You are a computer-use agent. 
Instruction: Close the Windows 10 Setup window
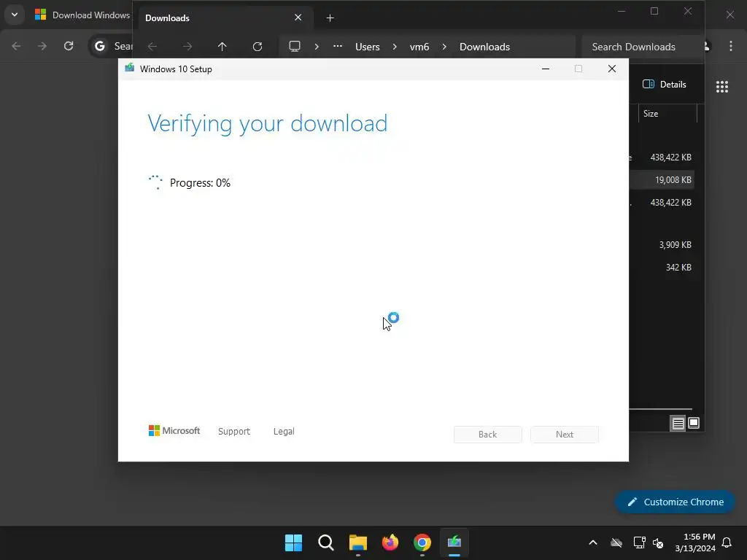[612, 69]
